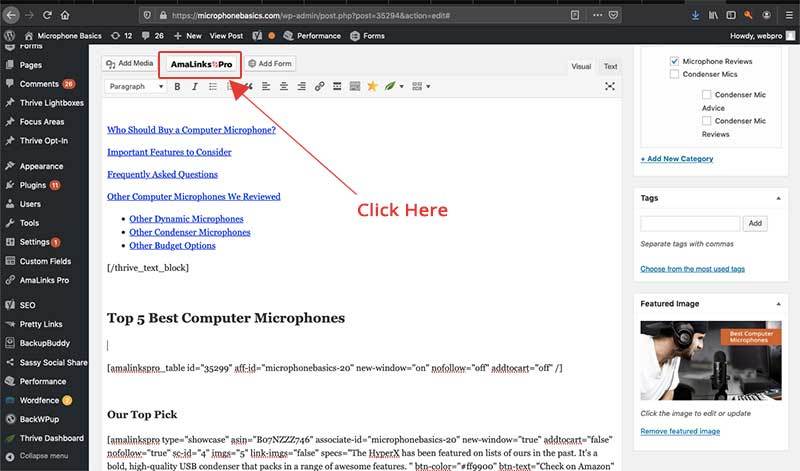800x471 pixels.
Task: Open Forms in the admin bar
Action: (x=367, y=36)
